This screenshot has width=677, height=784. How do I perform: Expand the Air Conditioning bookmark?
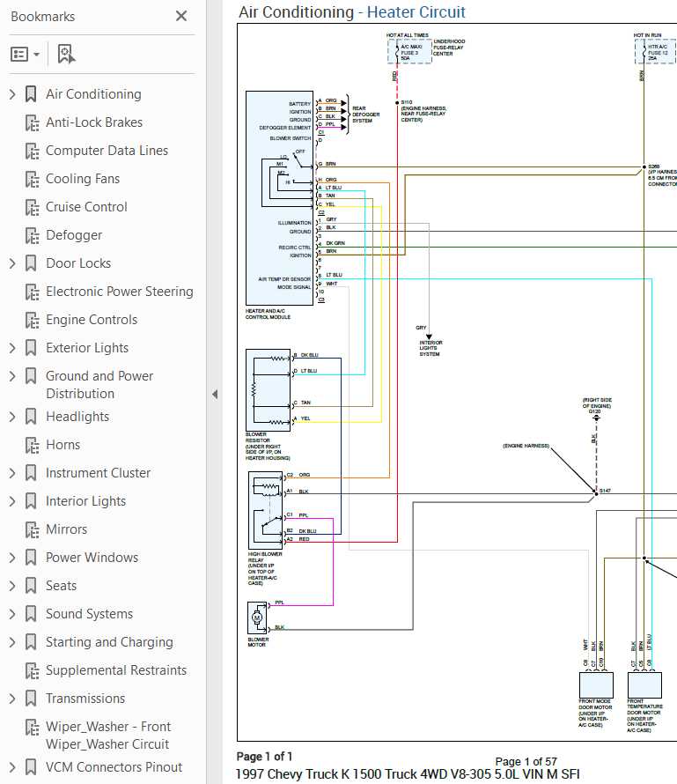click(12, 94)
